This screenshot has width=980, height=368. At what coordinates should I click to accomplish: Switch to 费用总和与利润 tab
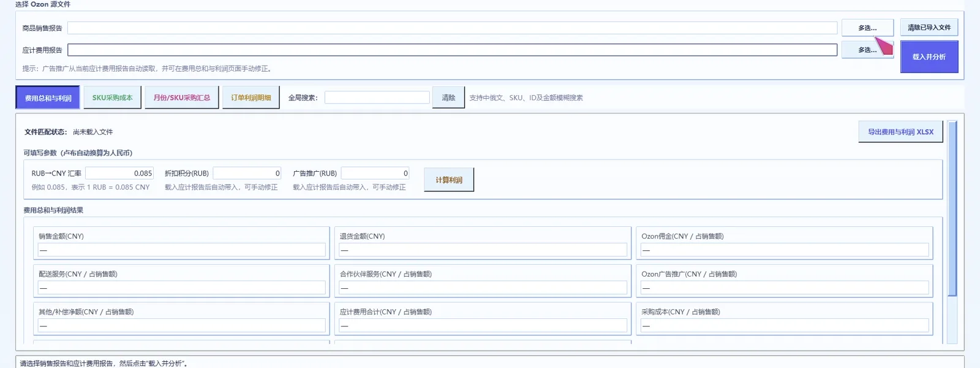click(x=48, y=98)
